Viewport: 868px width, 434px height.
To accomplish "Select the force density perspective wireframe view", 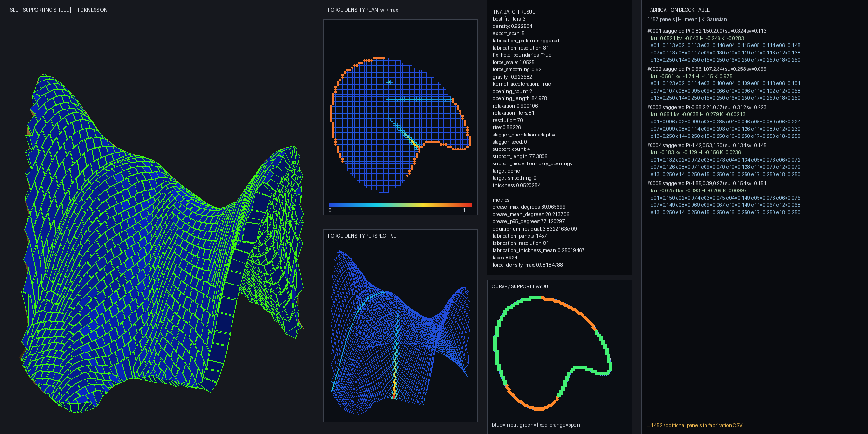I will pyautogui.click(x=400, y=333).
